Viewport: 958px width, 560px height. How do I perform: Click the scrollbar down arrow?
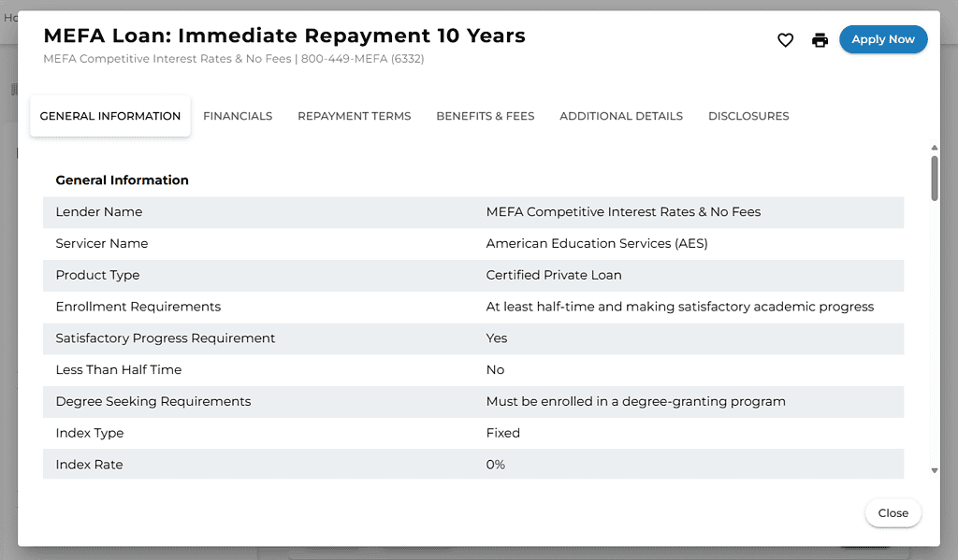click(935, 471)
